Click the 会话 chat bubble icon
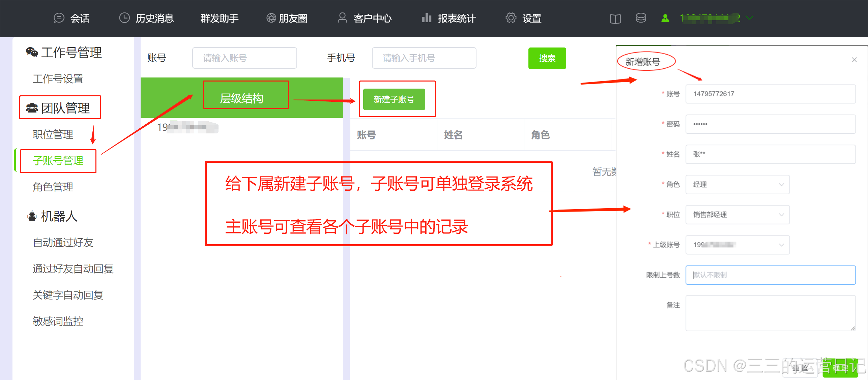The height and width of the screenshot is (380, 868). (59, 18)
